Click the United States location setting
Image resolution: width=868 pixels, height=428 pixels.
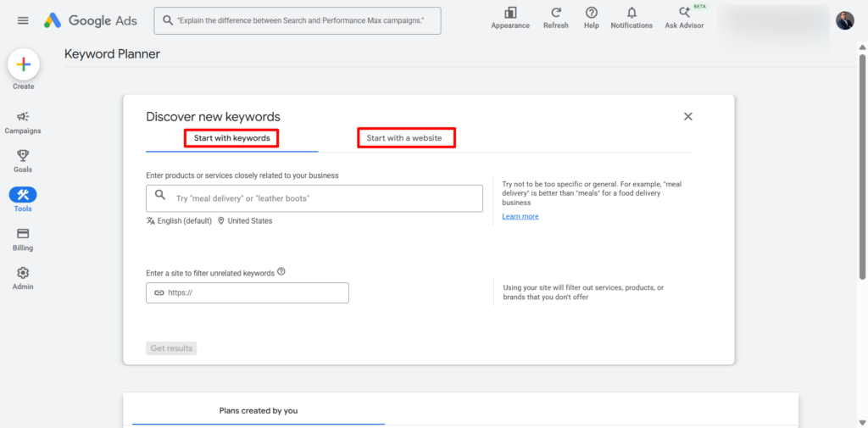pos(245,220)
